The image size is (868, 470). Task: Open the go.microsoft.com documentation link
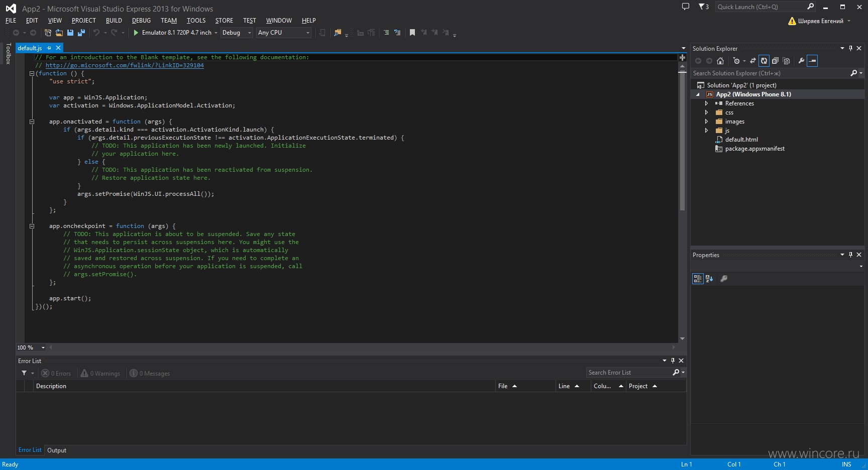[125, 65]
